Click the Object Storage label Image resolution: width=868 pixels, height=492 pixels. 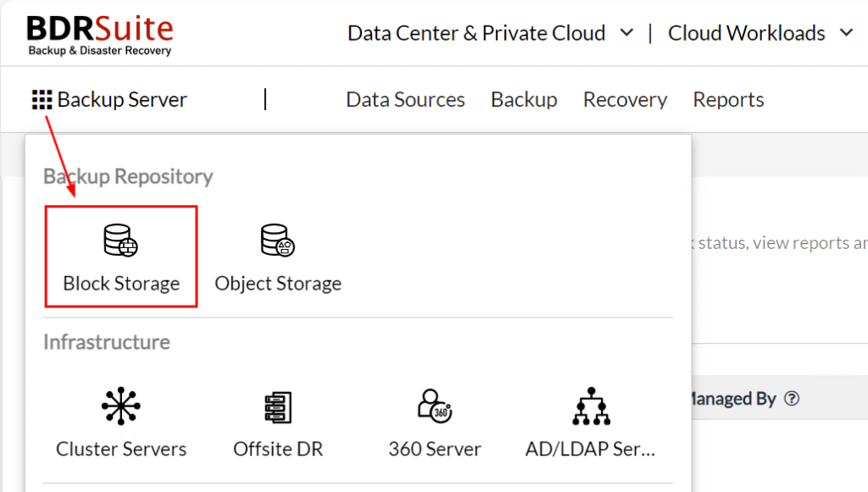coord(278,283)
